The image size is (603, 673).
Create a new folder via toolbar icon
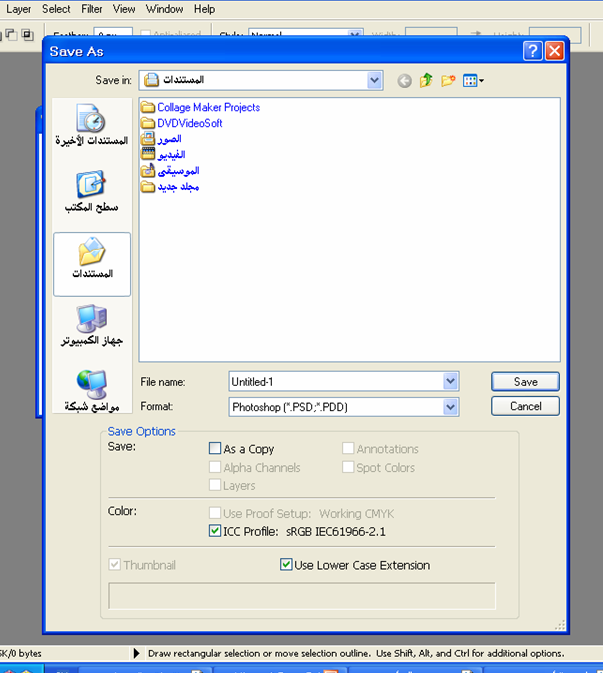click(x=449, y=80)
